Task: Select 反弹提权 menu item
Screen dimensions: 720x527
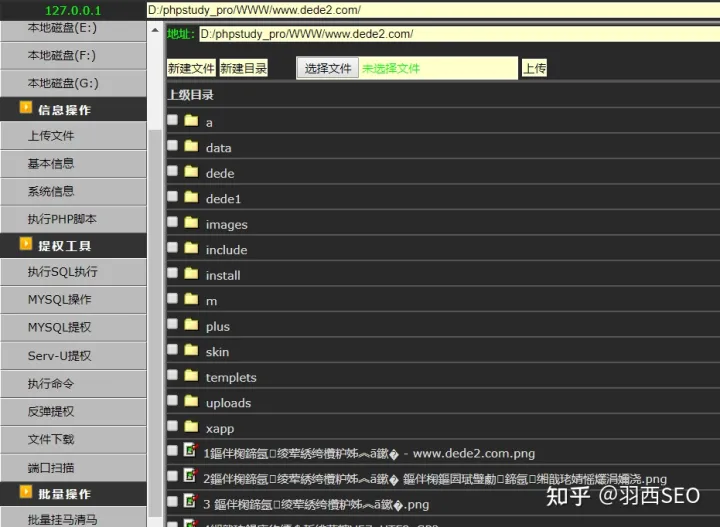Action: [73, 412]
